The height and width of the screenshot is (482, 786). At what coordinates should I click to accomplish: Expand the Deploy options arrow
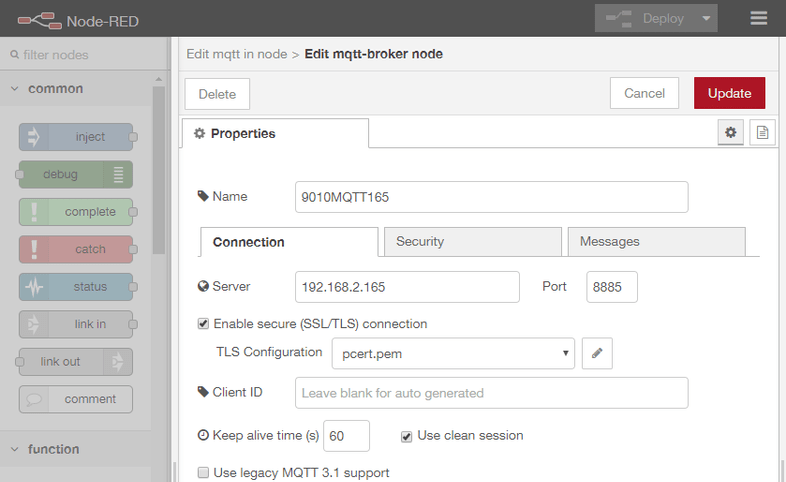coord(708,19)
